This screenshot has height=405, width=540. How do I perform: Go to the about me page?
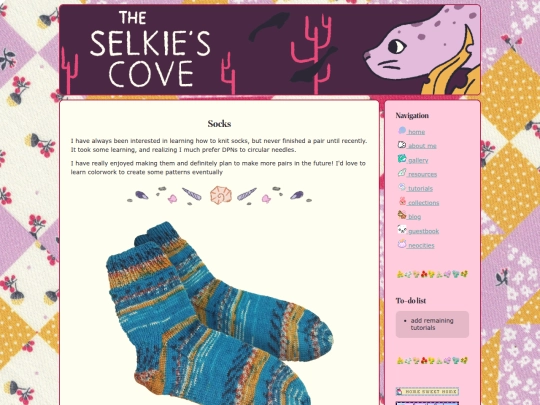(422, 146)
